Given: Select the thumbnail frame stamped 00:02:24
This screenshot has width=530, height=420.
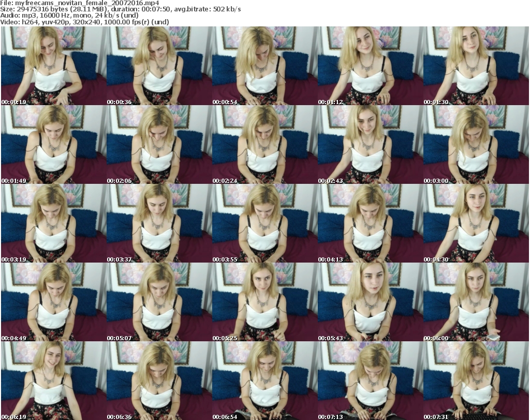Looking at the screenshot, I should click(265, 144).
